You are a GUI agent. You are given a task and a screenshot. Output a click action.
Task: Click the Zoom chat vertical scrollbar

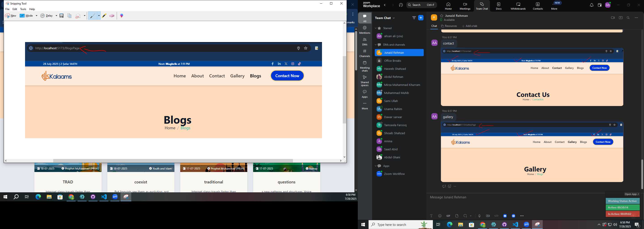[642, 174]
